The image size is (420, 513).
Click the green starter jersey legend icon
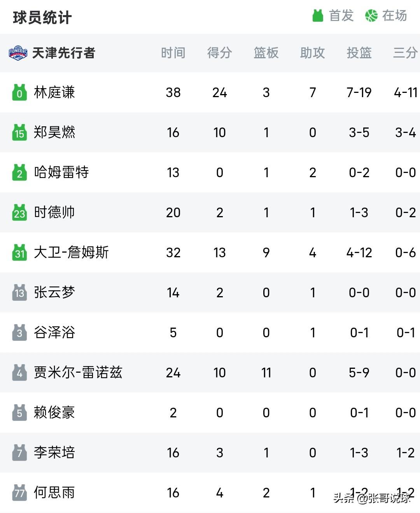pos(318,16)
